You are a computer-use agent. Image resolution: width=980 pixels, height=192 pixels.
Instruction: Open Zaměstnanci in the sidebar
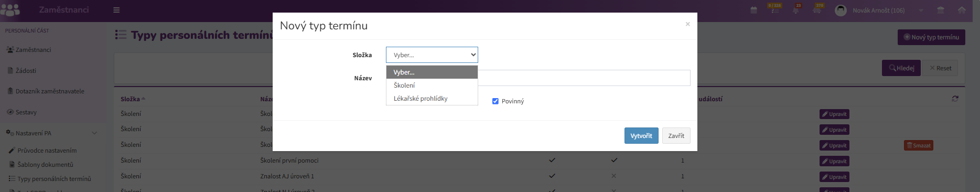[x=34, y=50]
